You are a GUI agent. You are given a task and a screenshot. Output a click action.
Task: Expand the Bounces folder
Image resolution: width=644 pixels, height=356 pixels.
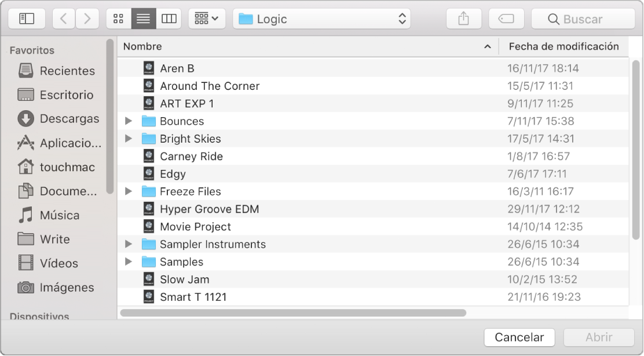tap(129, 121)
